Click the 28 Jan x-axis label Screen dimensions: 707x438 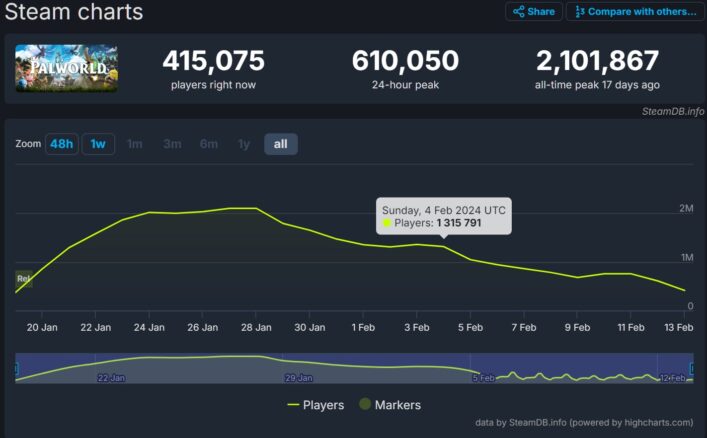click(x=256, y=327)
